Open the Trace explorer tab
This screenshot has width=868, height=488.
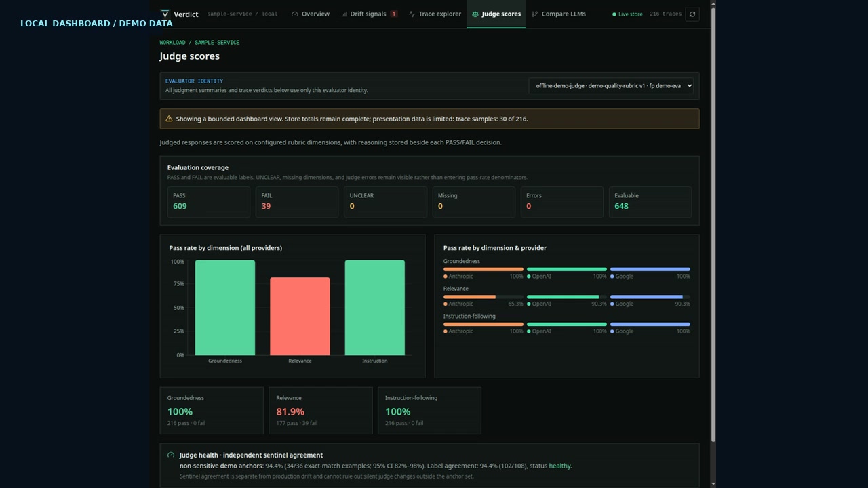tap(435, 14)
